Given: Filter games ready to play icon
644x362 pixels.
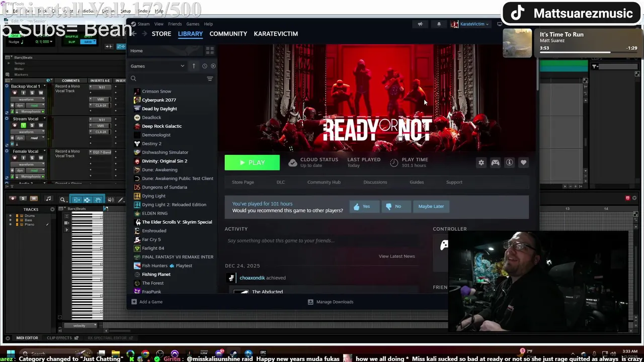Looking at the screenshot, I should (213, 66).
